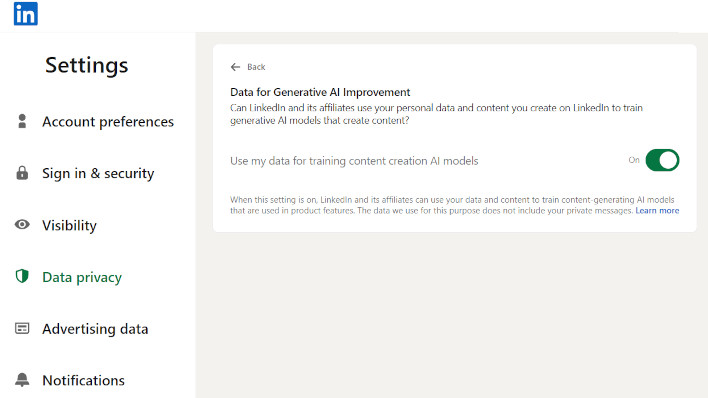Screen dimensions: 708x398
Task: Turn off the AI training data toggle
Action: (x=662, y=160)
